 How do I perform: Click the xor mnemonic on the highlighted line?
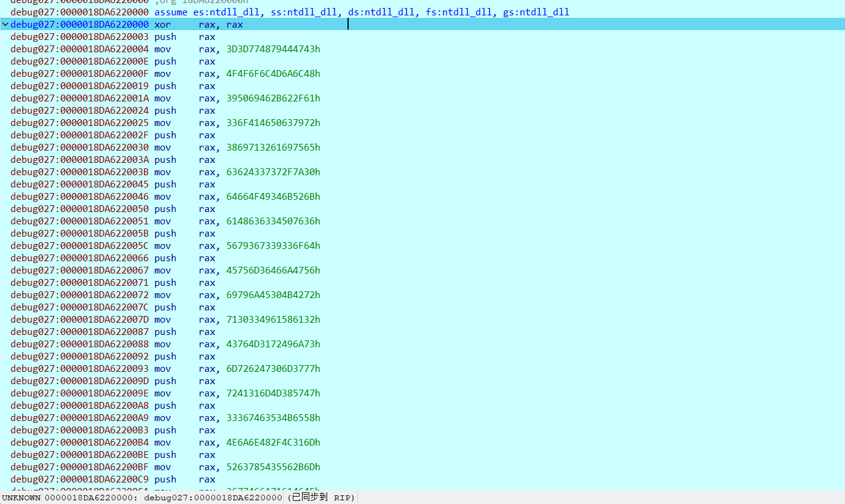(x=162, y=25)
